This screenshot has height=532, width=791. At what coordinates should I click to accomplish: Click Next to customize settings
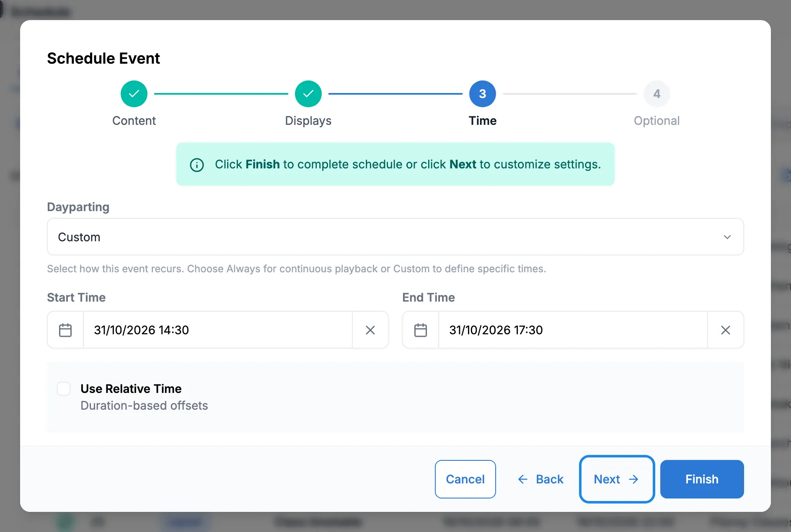(617, 479)
